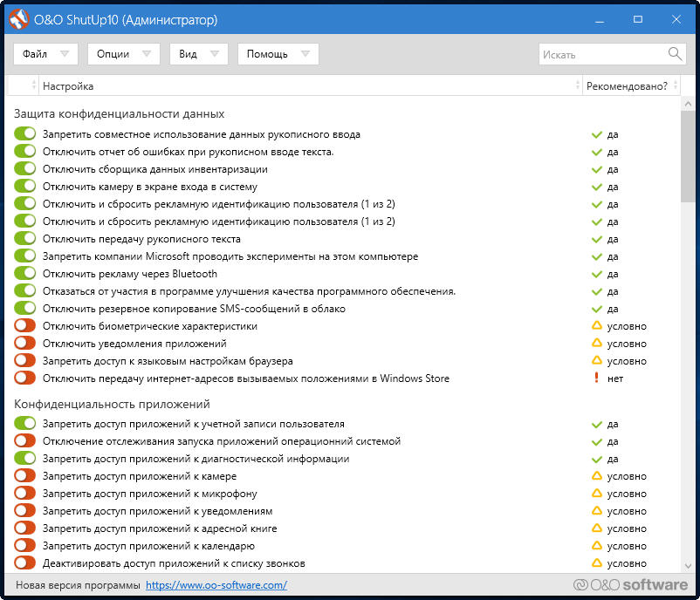Click warning triangle for 'Запретить доступ приложений к календарю'
Viewport: 700px width, 600px height.
[596, 545]
